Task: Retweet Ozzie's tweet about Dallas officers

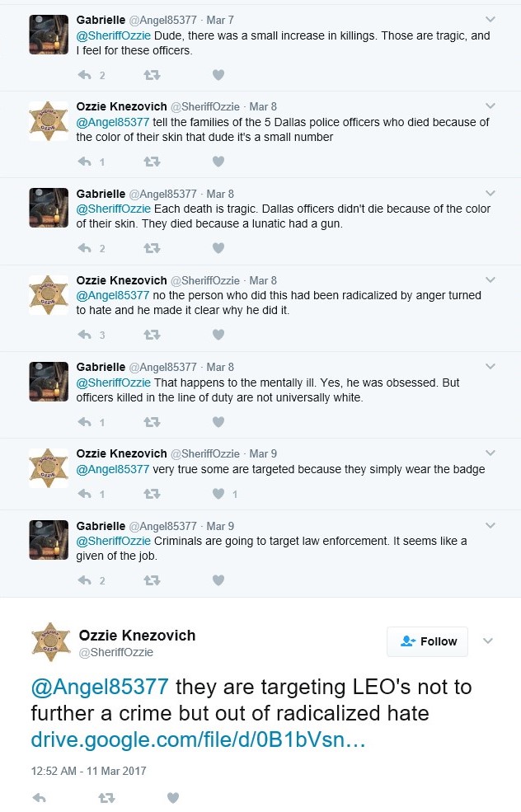Action: click(x=152, y=162)
